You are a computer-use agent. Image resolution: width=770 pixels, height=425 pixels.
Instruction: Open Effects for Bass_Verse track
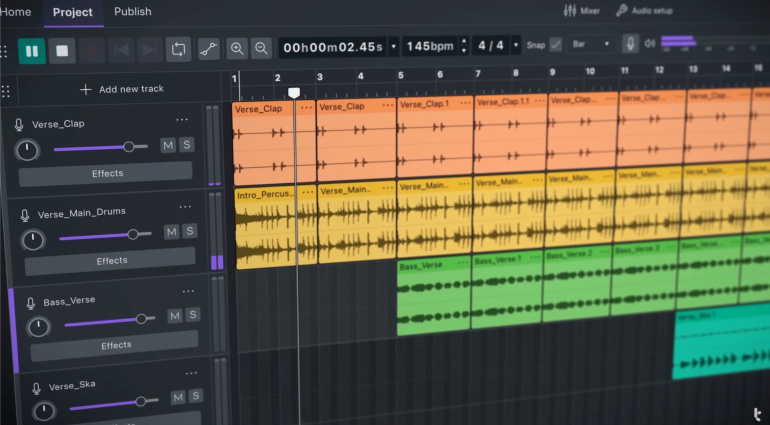[x=116, y=345]
